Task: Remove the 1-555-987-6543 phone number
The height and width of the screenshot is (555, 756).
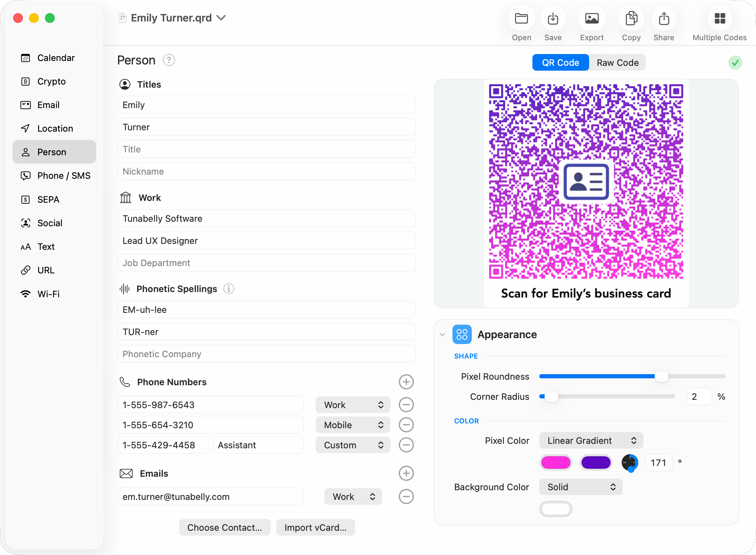Action: [406, 405]
